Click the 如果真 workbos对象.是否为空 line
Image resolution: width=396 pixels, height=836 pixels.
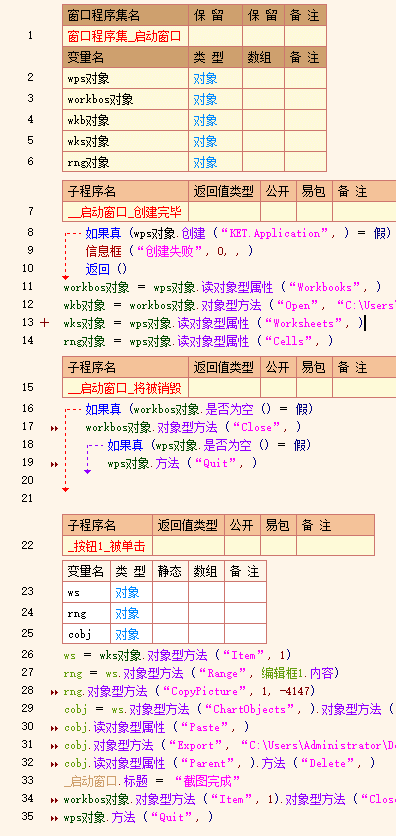point(199,409)
